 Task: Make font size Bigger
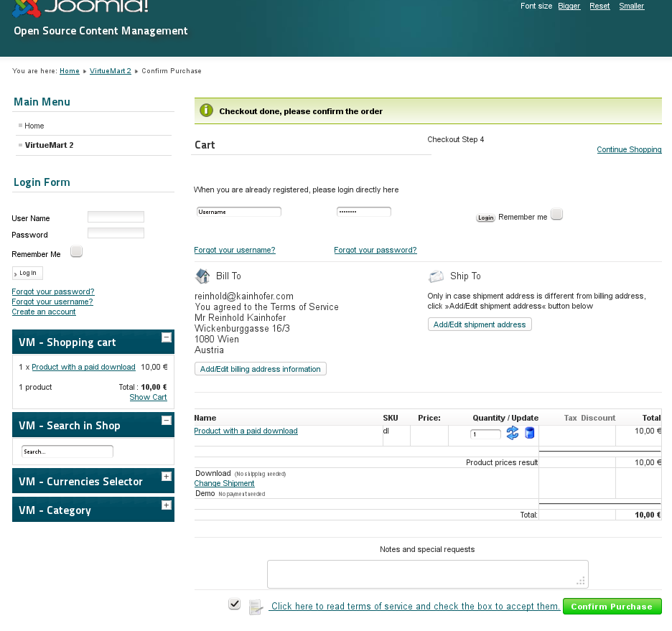click(569, 6)
